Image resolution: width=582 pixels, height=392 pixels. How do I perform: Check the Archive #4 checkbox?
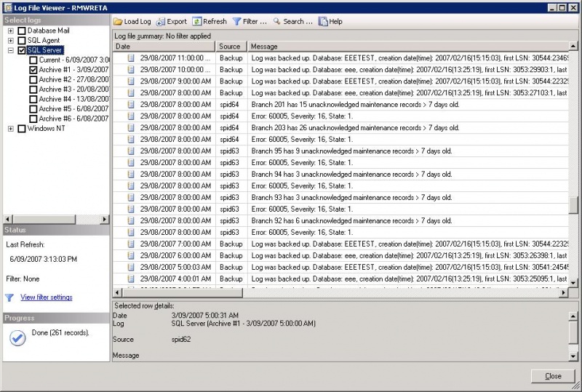[x=33, y=99]
